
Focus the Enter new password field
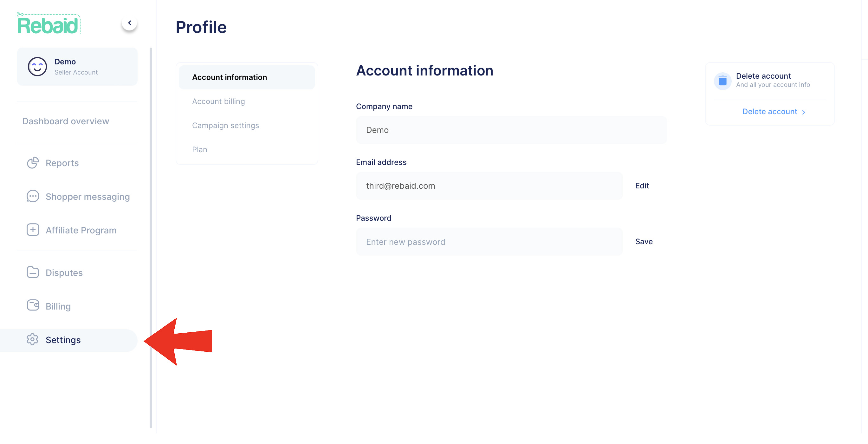489,242
